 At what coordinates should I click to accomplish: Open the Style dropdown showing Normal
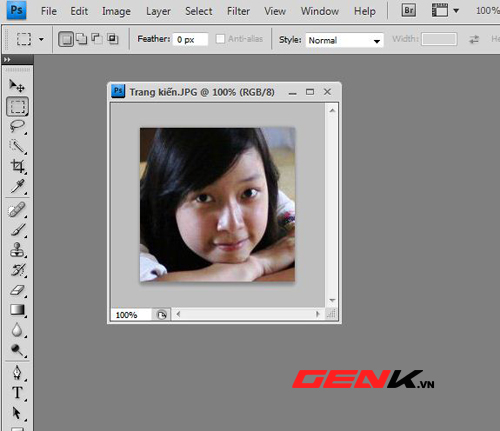(344, 40)
